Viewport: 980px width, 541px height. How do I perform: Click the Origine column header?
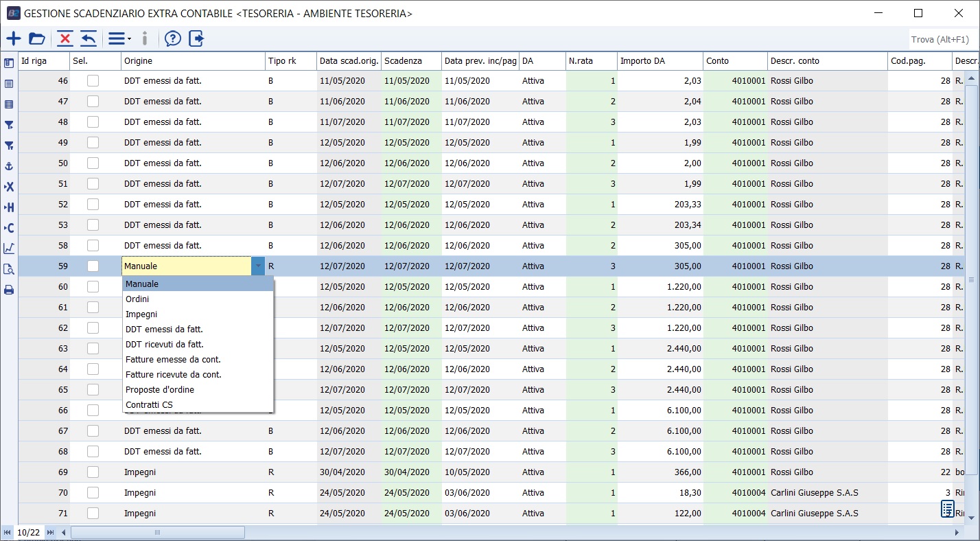coord(193,61)
